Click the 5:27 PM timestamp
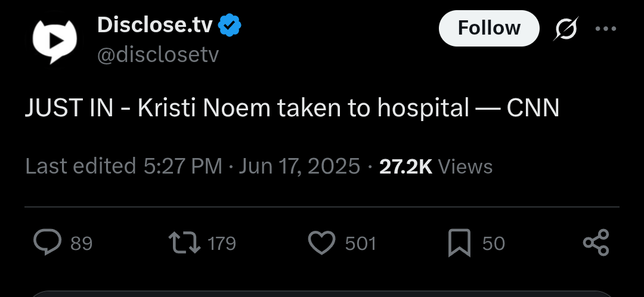The width and height of the screenshot is (644, 297). [x=183, y=166]
